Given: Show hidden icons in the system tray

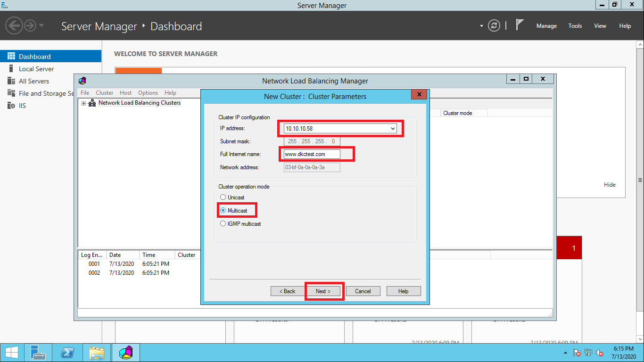Looking at the screenshot, I should click(566, 353).
